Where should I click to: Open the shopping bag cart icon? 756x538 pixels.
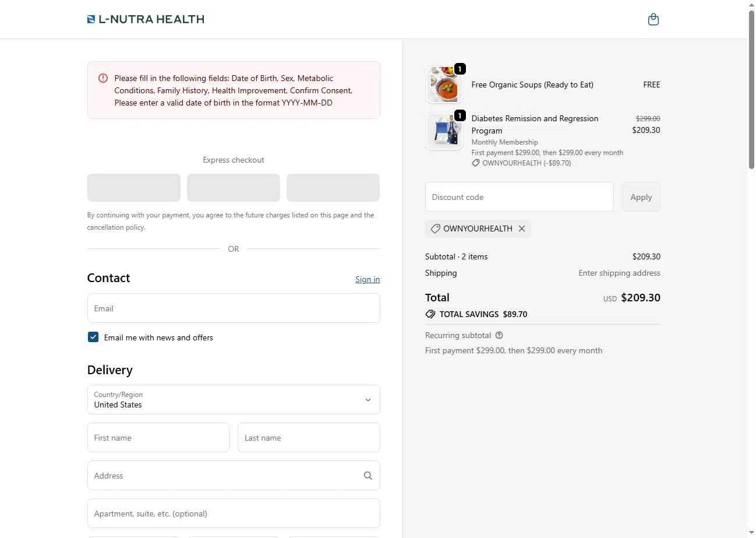point(653,19)
